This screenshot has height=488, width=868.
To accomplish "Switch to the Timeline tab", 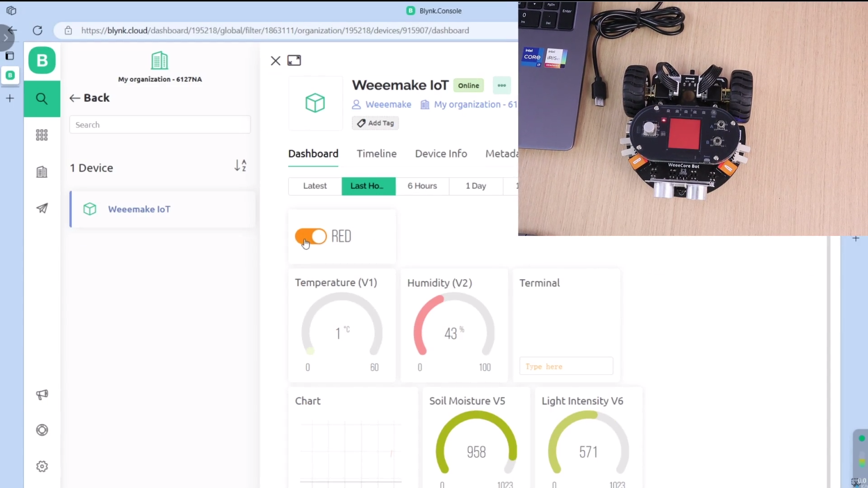I will pyautogui.click(x=376, y=154).
